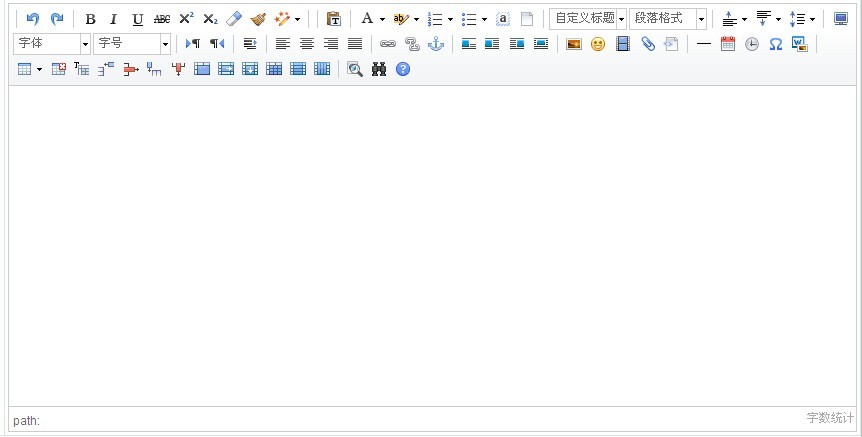Insert an unordered bullet list
This screenshot has height=437, width=862.
(469, 19)
